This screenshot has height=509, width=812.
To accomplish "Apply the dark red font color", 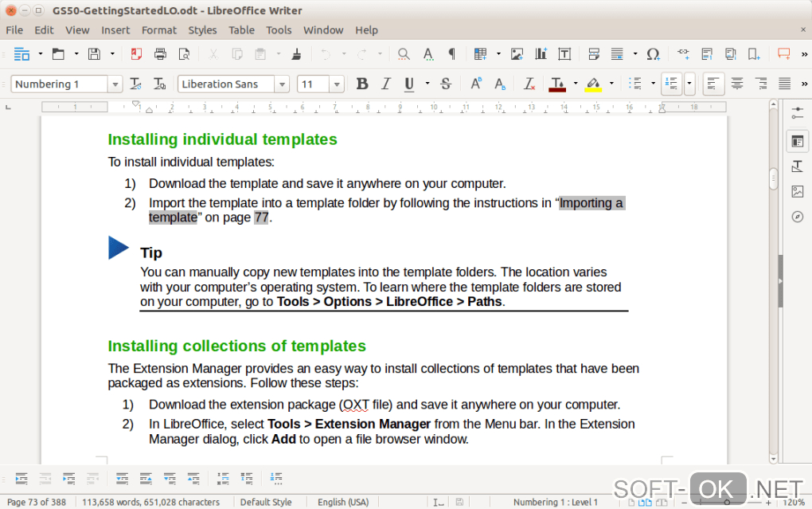I will coord(557,84).
